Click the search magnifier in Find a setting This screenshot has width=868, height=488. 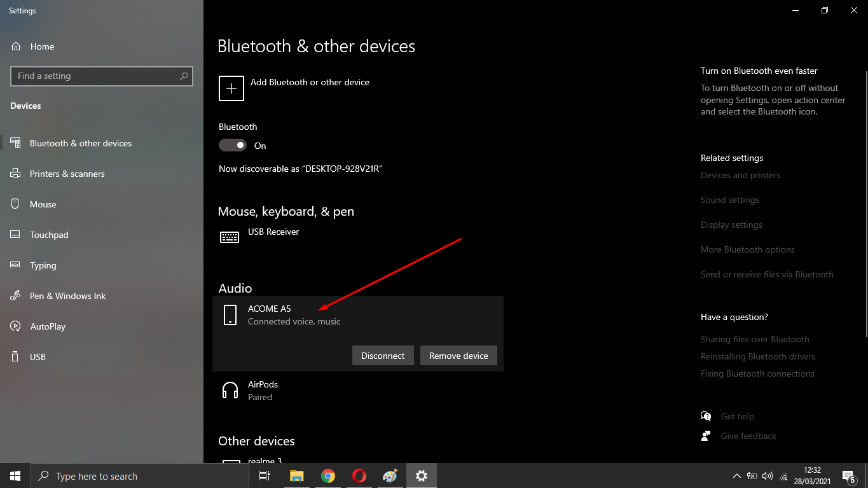[184, 76]
